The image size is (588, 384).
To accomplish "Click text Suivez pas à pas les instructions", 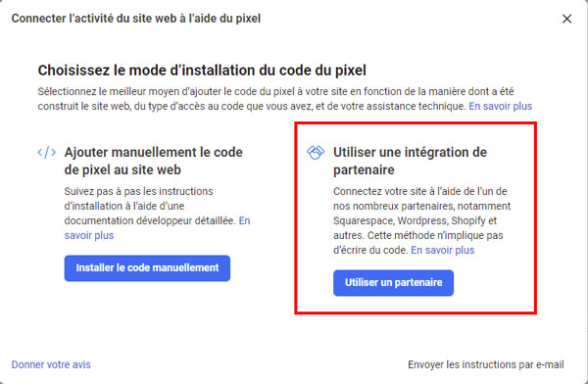I will point(138,191).
